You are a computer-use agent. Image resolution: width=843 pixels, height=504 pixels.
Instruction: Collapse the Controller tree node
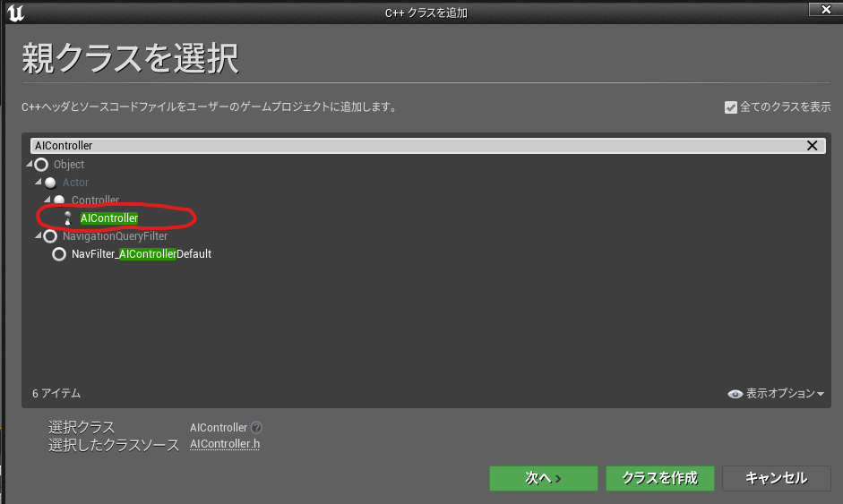(47, 200)
